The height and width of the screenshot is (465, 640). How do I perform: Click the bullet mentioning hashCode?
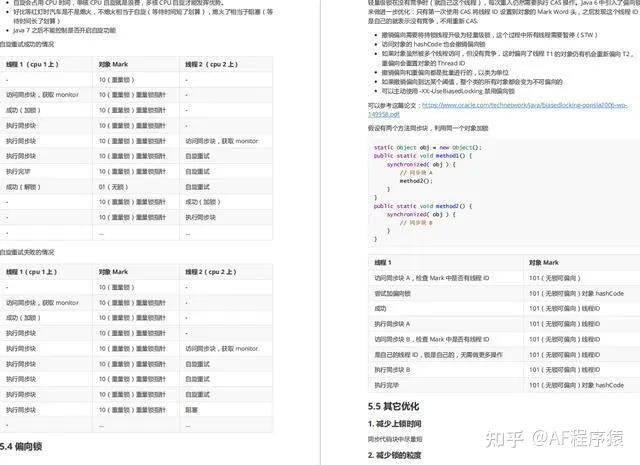pyautogui.click(x=433, y=44)
